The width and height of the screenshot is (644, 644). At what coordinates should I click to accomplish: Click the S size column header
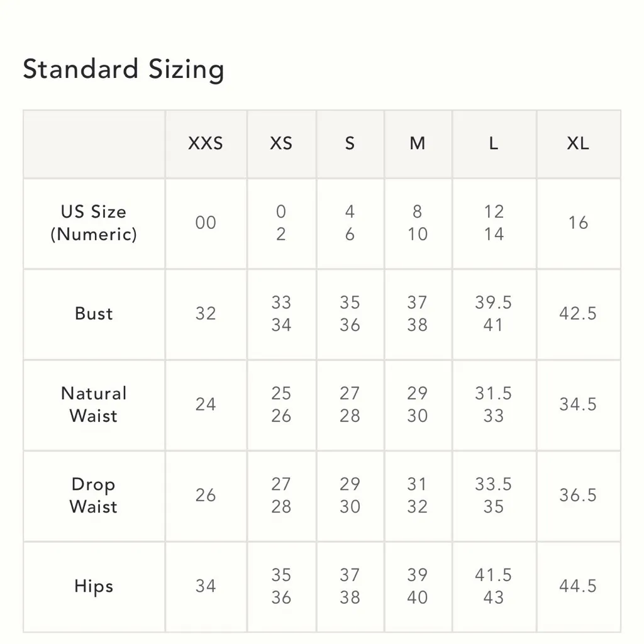point(350,143)
